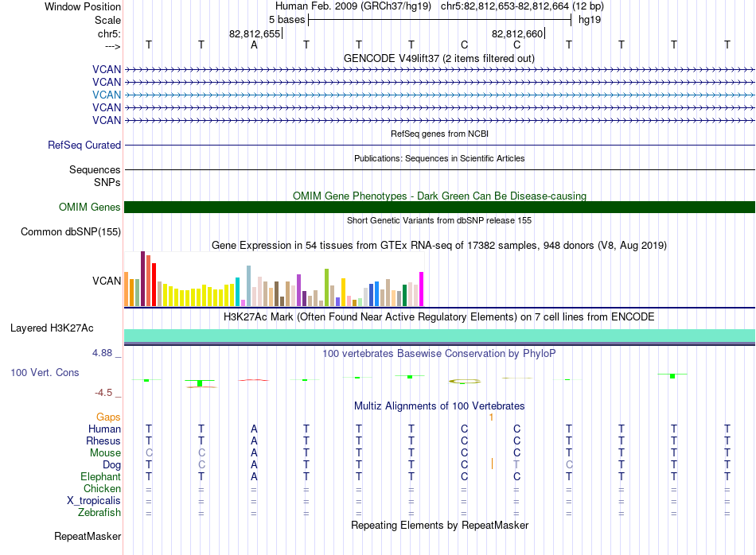
Task: Click the turquoise H3K27Ac signal band
Action: click(440, 336)
